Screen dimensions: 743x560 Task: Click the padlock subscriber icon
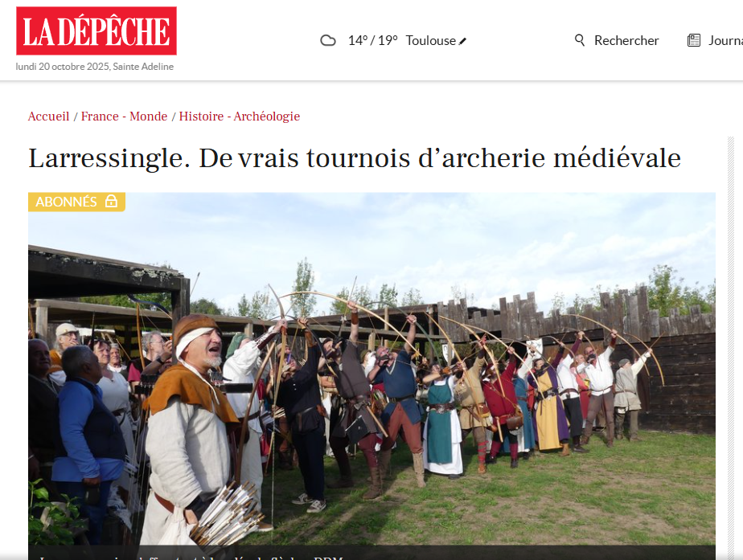click(x=111, y=201)
